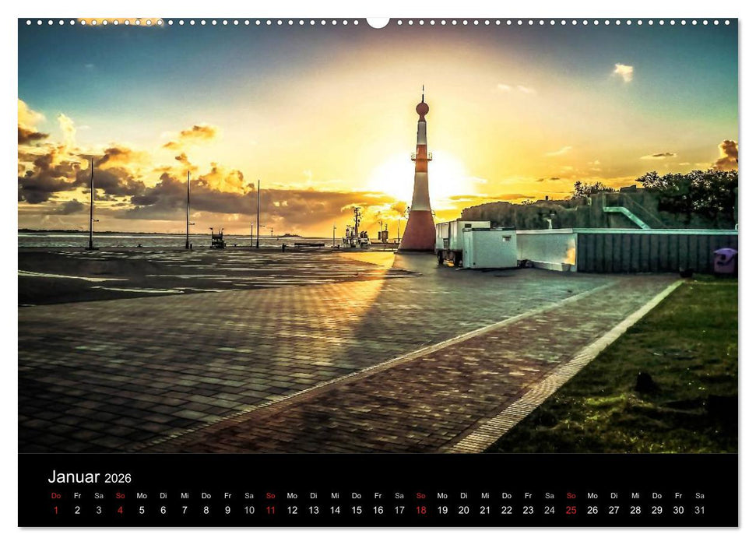The height and width of the screenshot is (545, 756).
Task: Click the red Sunday date 4
Action: tap(118, 509)
